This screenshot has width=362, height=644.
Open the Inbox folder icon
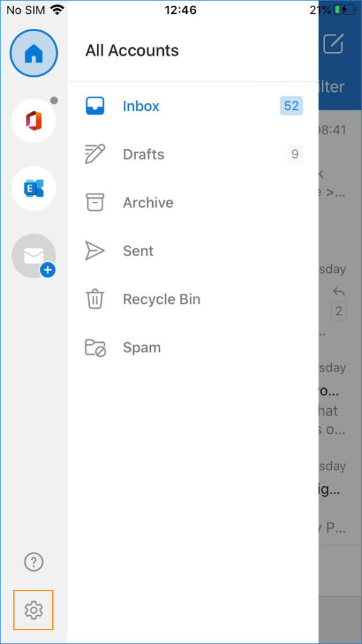click(94, 106)
